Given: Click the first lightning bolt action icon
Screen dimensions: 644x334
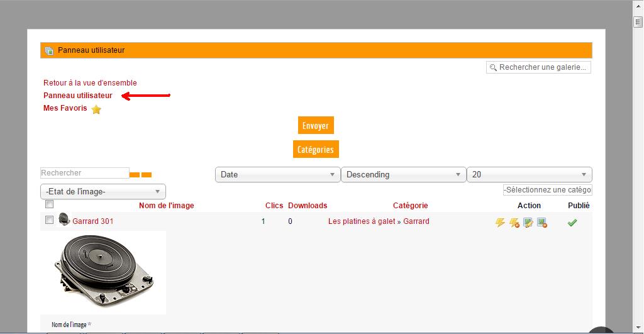Looking at the screenshot, I should click(501, 223).
